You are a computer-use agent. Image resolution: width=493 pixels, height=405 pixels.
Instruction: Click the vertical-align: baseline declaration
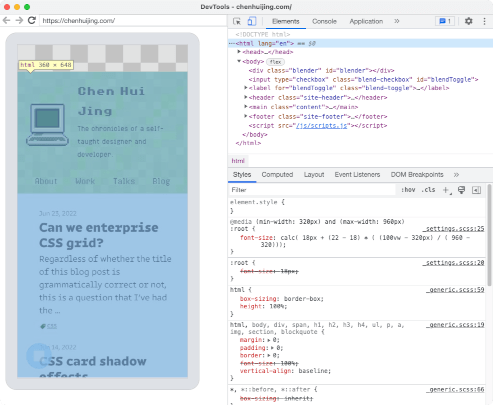(x=285, y=371)
